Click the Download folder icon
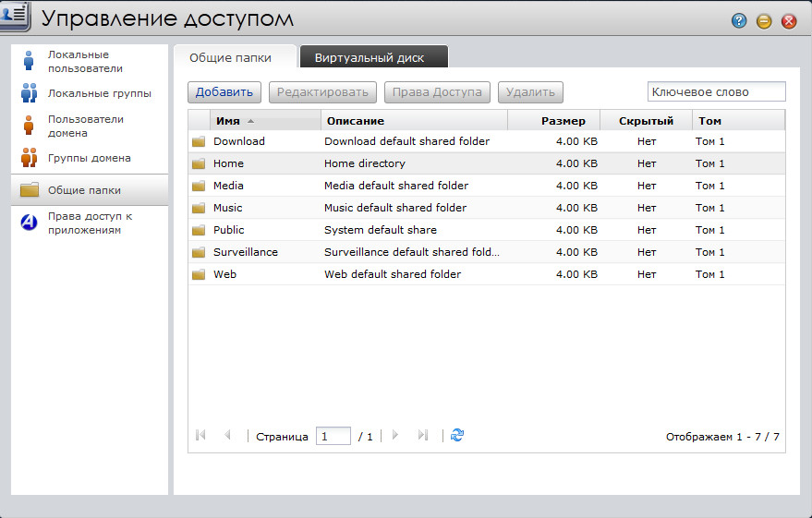Viewport: 812px width, 518px height. 198,141
